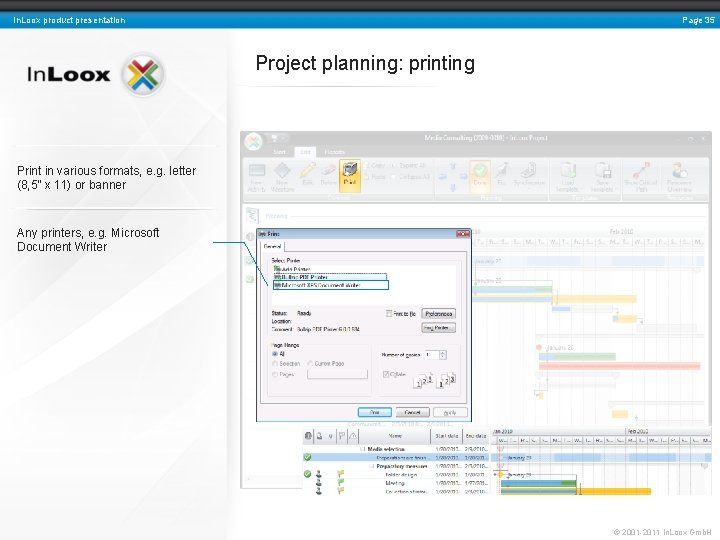This screenshot has width=720, height=540.
Task: Click green done check on Folder design row
Action: (307, 474)
